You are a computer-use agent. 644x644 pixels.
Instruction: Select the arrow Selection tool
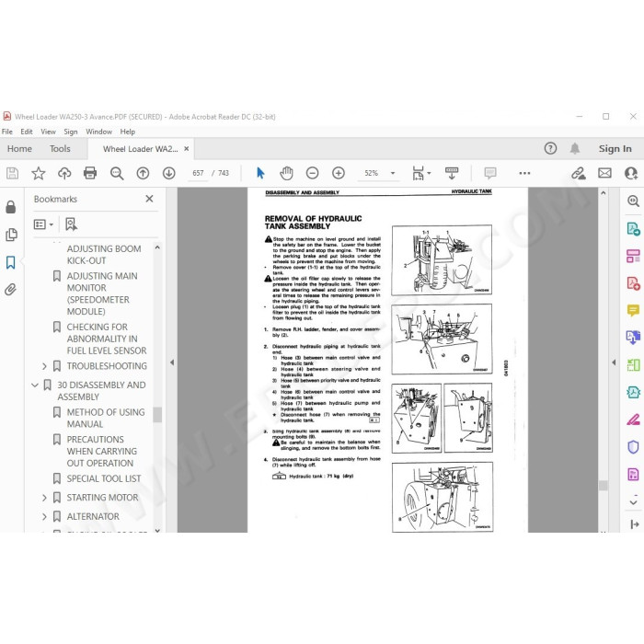(260, 173)
